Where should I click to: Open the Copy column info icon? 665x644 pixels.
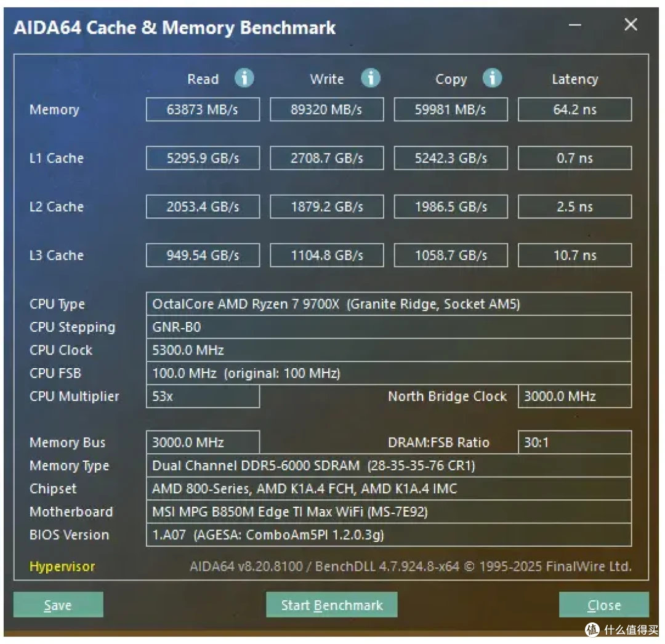pos(492,78)
